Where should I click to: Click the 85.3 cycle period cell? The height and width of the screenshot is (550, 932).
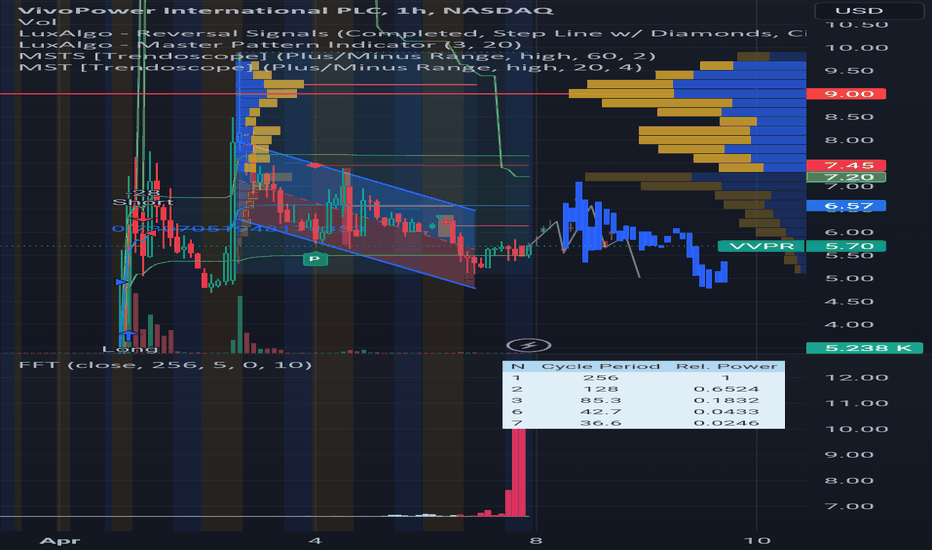[x=600, y=400]
